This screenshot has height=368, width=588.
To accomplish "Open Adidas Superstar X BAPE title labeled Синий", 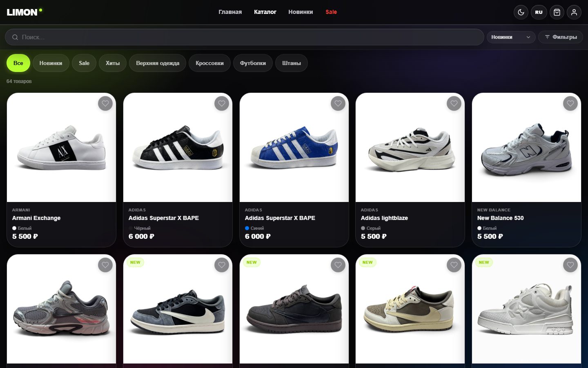I will (x=280, y=218).
